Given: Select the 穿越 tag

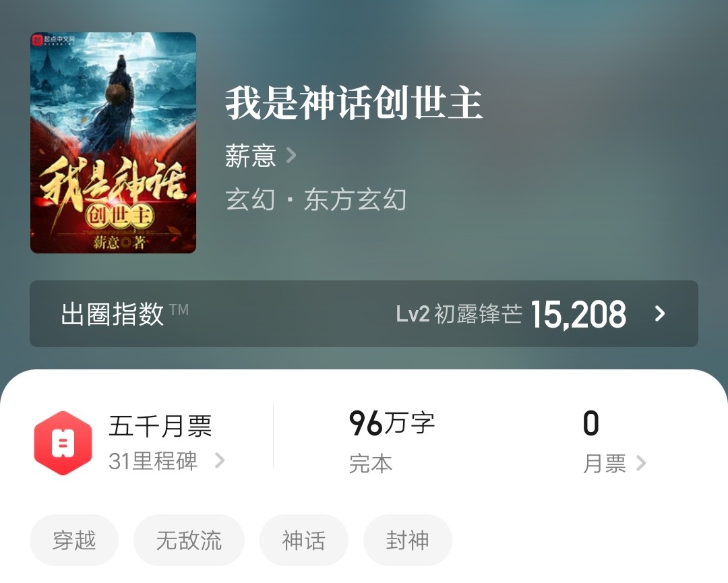Looking at the screenshot, I should tap(74, 541).
